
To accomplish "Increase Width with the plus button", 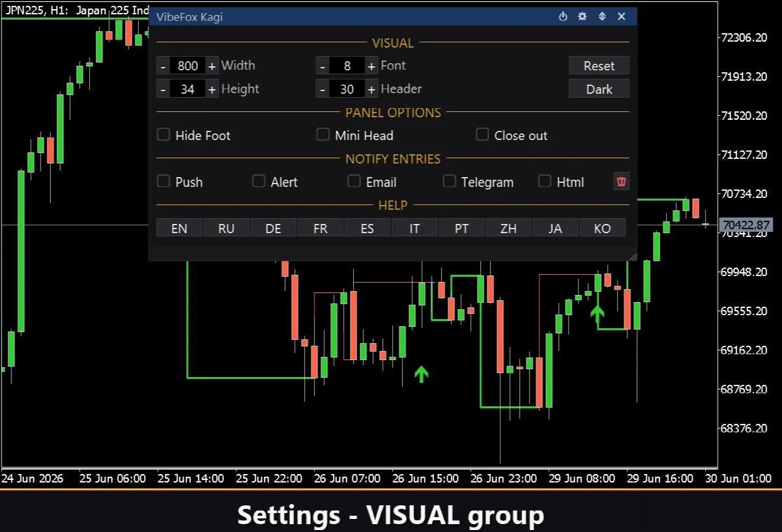I will (x=212, y=66).
